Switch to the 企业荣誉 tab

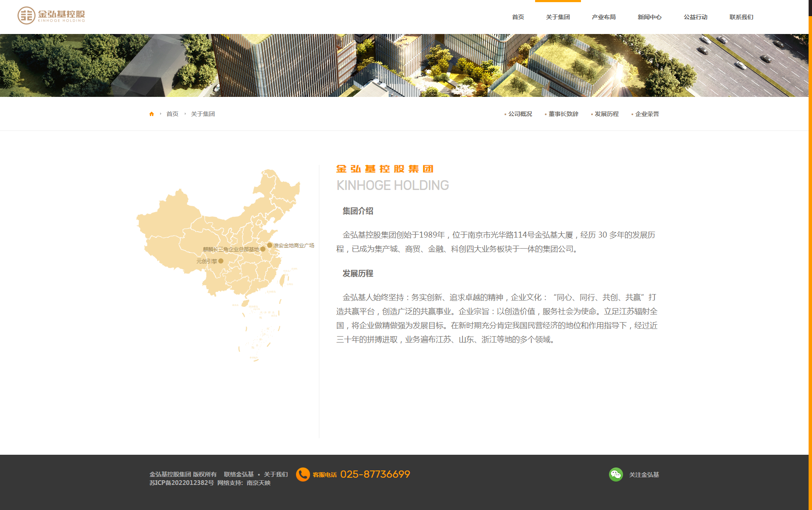point(647,113)
